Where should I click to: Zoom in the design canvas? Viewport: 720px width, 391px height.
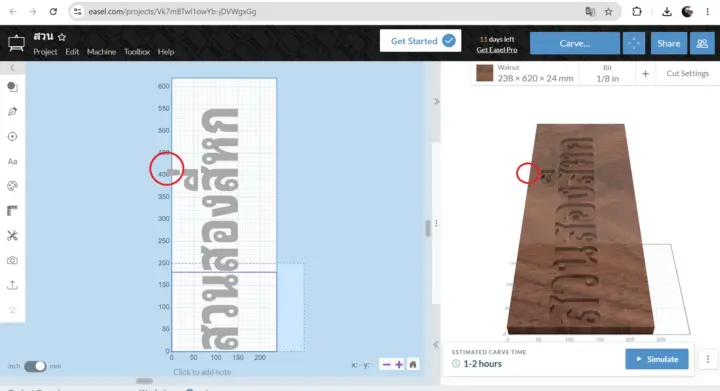(399, 364)
